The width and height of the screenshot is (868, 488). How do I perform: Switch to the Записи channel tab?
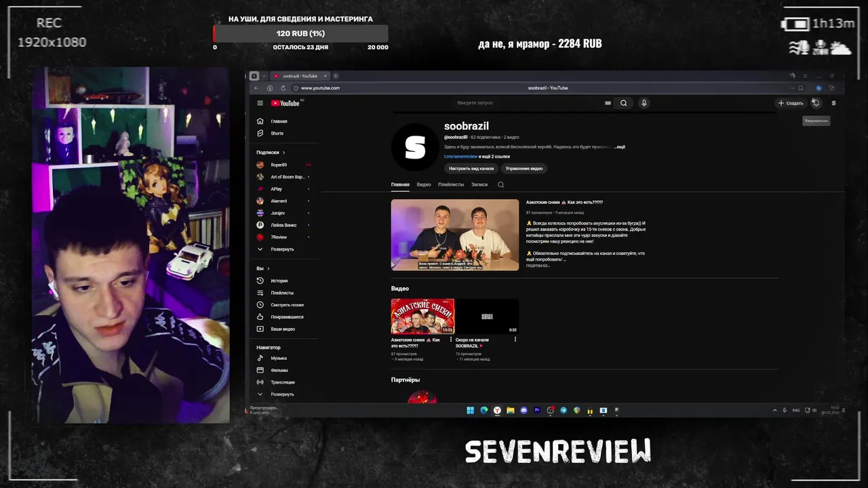(479, 184)
